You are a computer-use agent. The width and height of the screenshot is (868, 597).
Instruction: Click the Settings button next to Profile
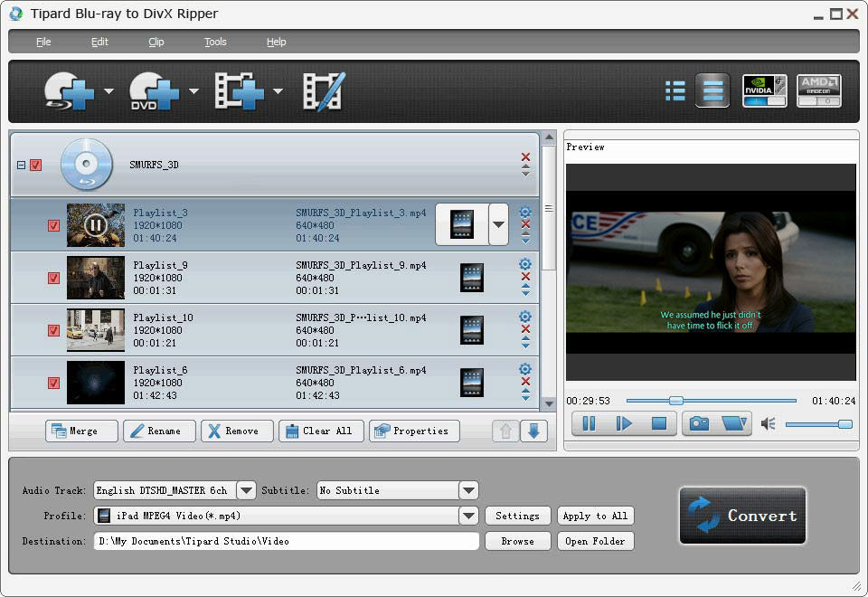point(517,516)
